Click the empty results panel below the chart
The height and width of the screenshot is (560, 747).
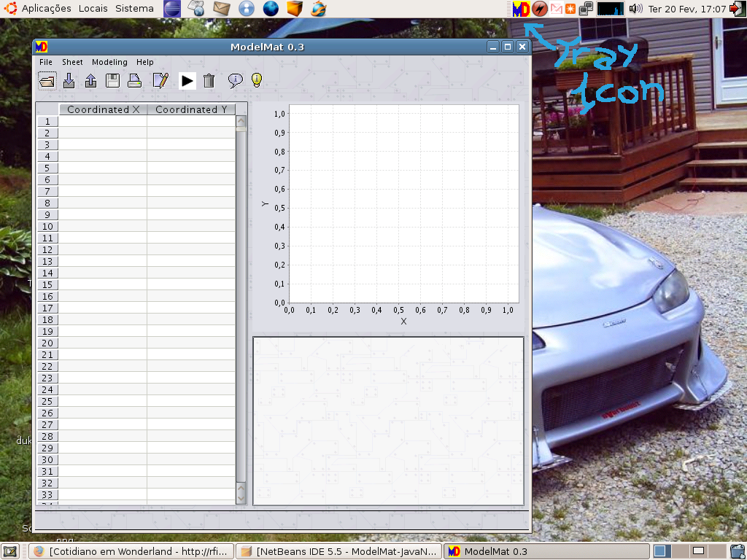[x=388, y=421]
